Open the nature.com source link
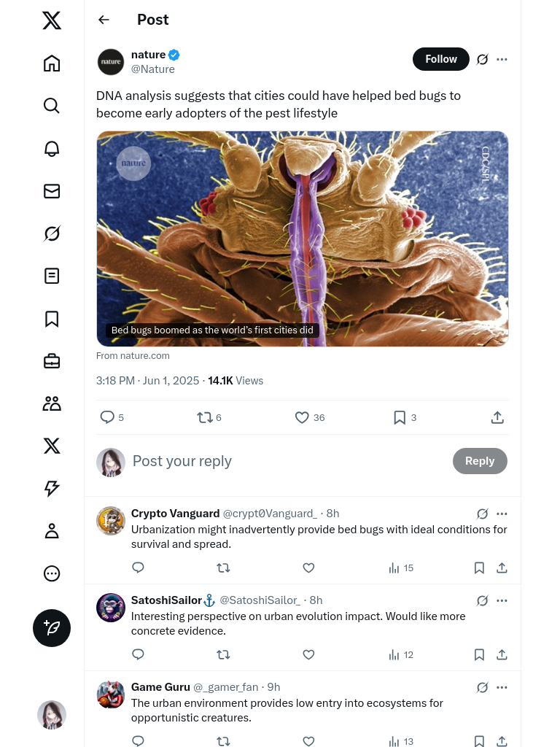The image size is (560, 747). pos(133,356)
